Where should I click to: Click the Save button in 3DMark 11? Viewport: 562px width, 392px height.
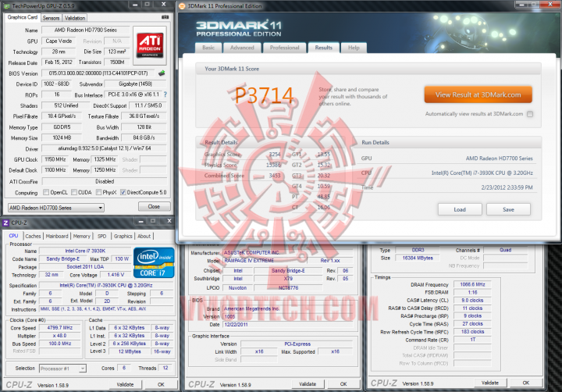tap(508, 209)
